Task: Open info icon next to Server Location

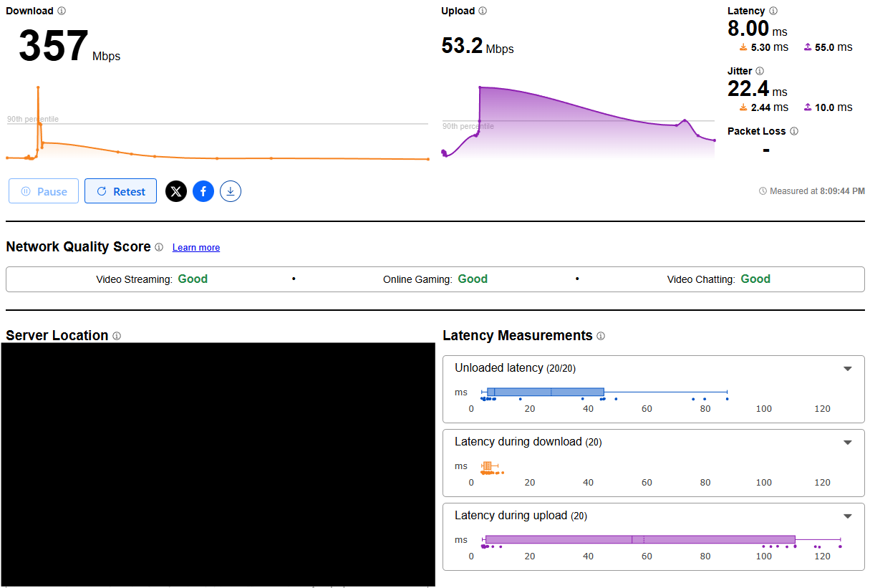Action: pos(117,336)
